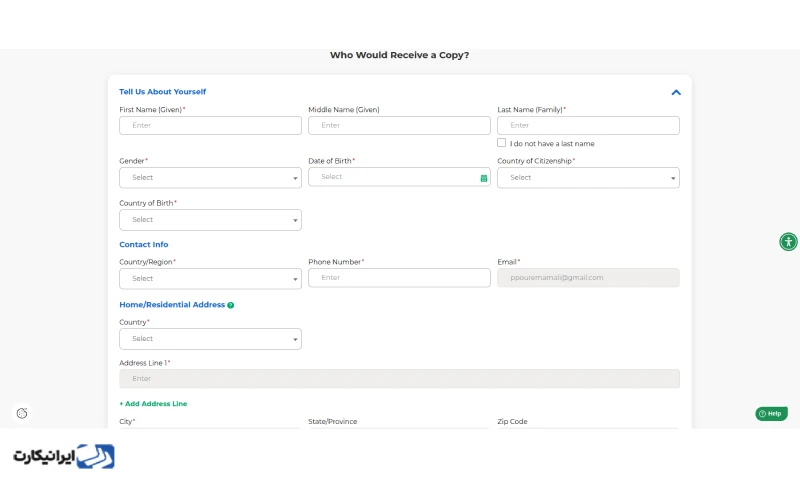Open the accessibility options icon
The width and height of the screenshot is (800, 477).
(788, 242)
